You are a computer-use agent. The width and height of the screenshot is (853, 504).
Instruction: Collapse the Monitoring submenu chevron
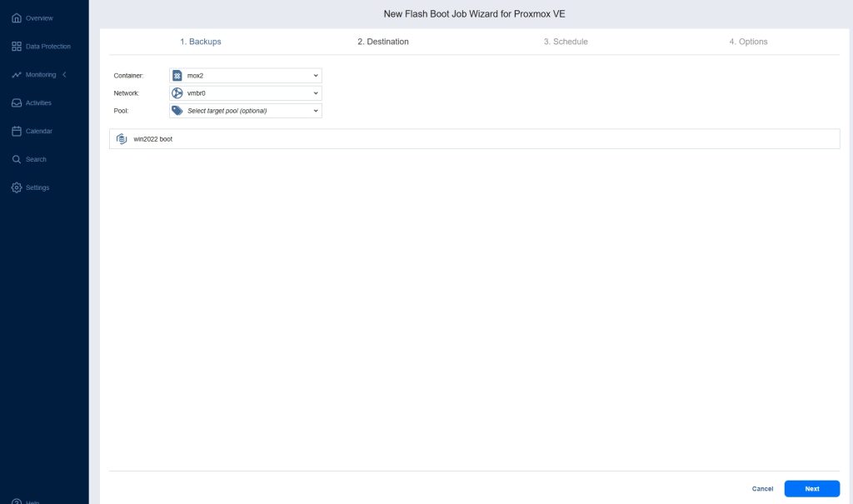65,75
